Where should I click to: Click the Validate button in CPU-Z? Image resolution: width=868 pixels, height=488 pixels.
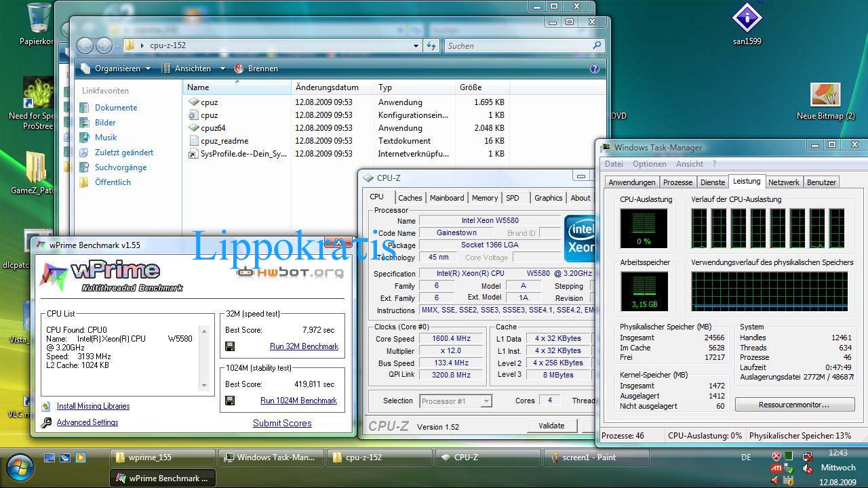(x=551, y=426)
